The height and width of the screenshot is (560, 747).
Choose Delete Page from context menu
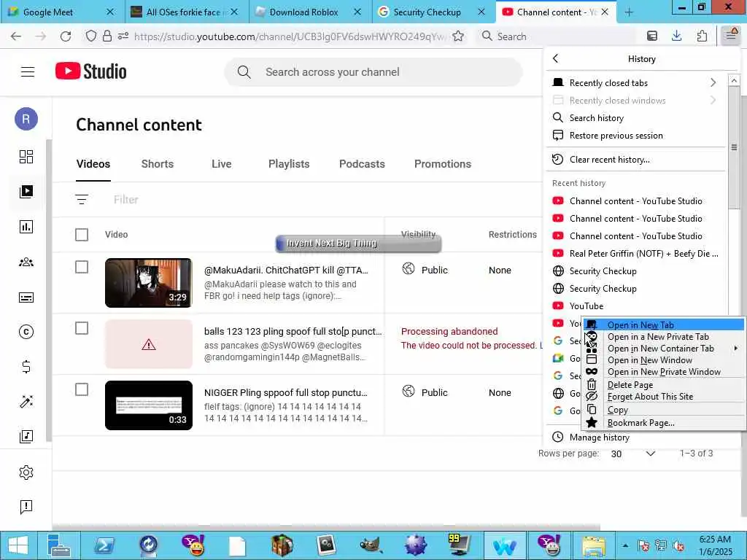pos(663,385)
